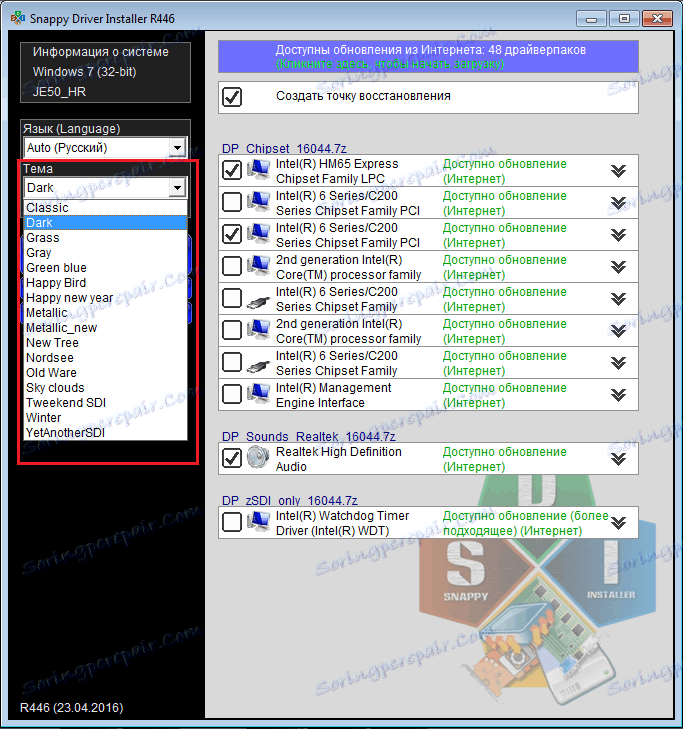Viewport: 683px width, 729px height.
Task: Click the JE50_HR computer model text
Action: tap(59, 92)
